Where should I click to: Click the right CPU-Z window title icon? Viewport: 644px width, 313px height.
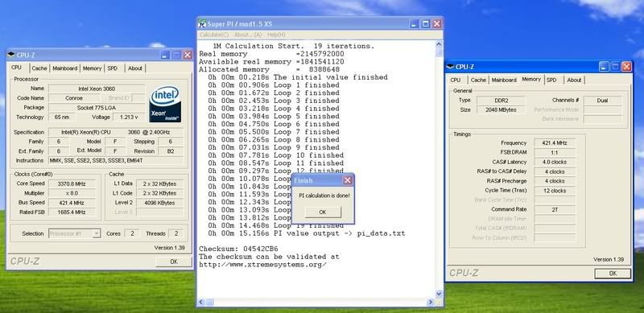click(x=451, y=67)
